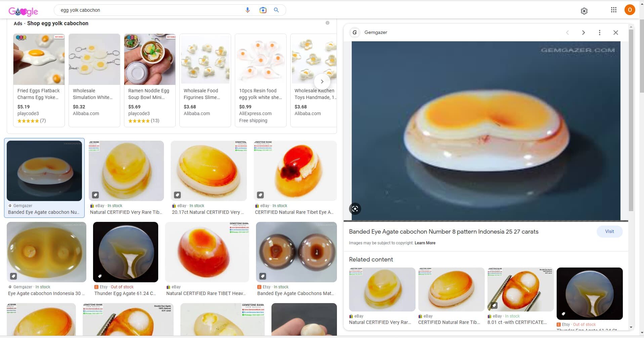Click the voice search microphone icon
This screenshot has width=644, height=338.
click(248, 10)
